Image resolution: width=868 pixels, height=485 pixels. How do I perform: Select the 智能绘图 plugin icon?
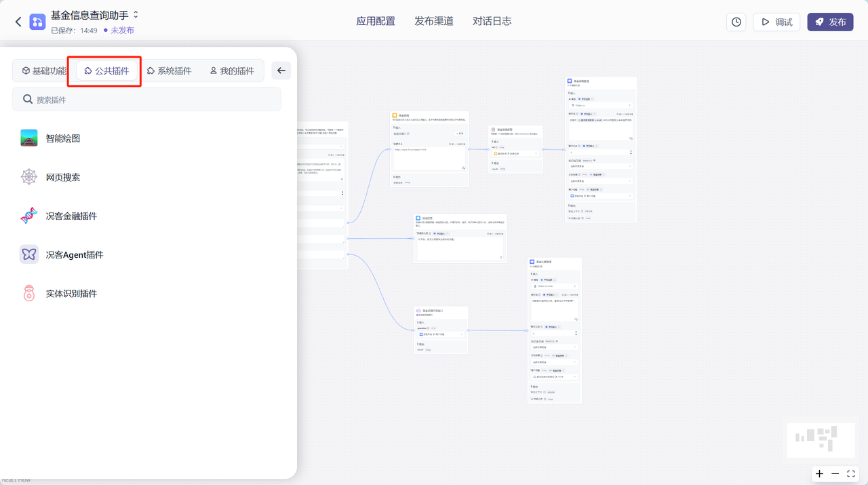point(28,138)
